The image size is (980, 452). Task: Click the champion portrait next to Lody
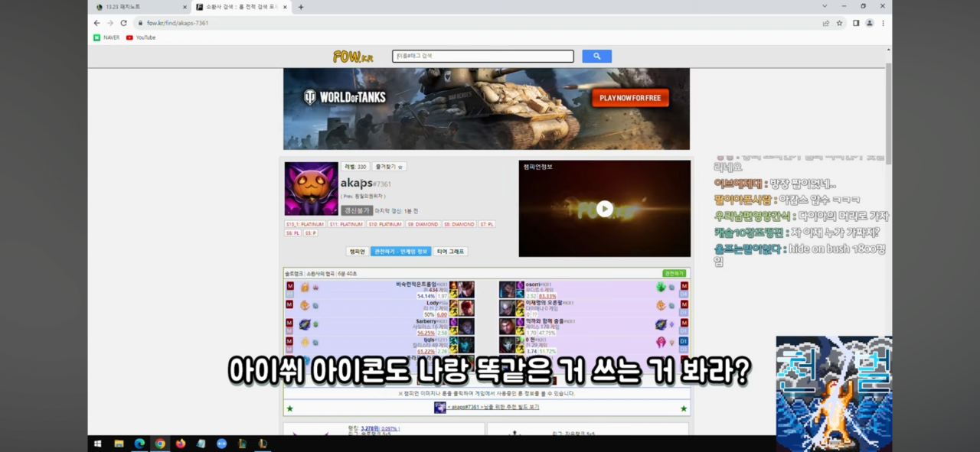(x=466, y=307)
